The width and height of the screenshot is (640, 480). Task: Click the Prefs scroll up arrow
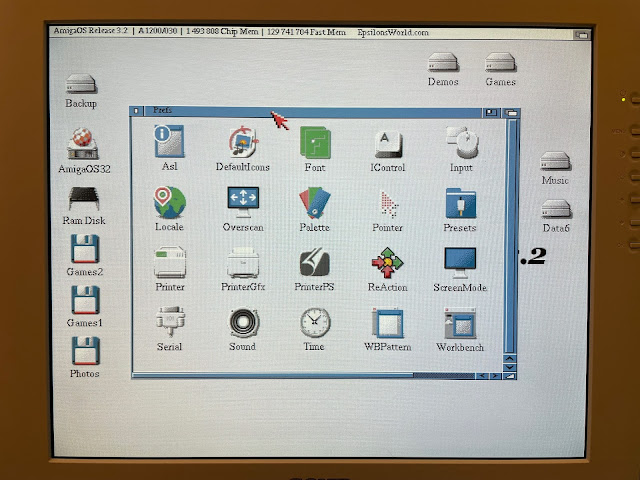click(x=510, y=358)
